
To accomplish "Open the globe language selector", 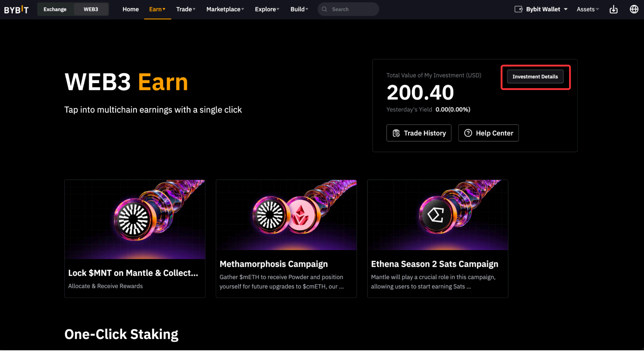I will [x=634, y=9].
